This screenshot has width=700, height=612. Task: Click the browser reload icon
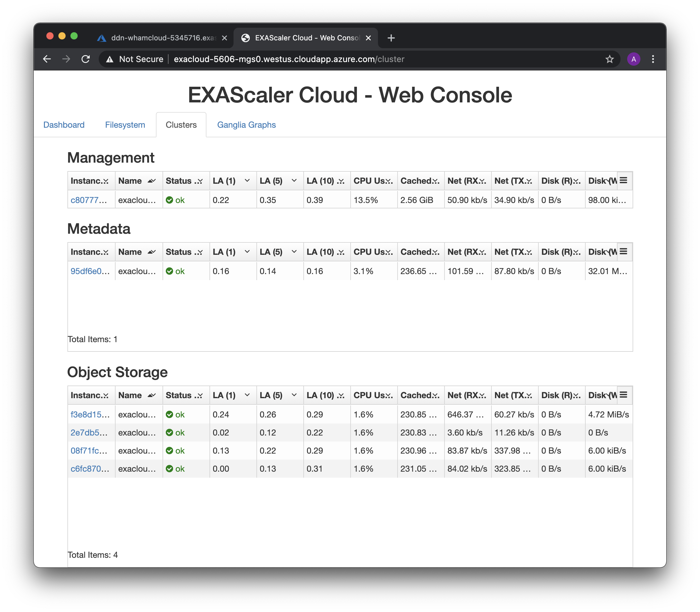(x=86, y=59)
